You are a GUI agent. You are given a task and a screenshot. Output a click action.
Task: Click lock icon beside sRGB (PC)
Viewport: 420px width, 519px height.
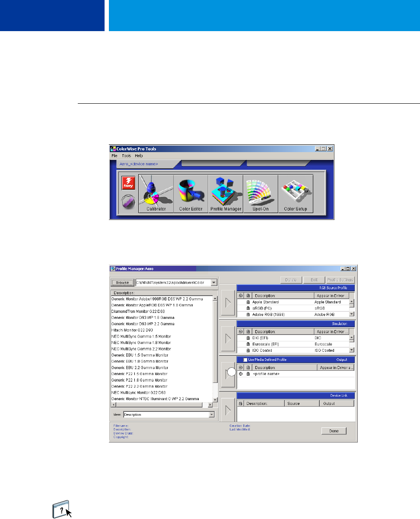click(x=248, y=308)
